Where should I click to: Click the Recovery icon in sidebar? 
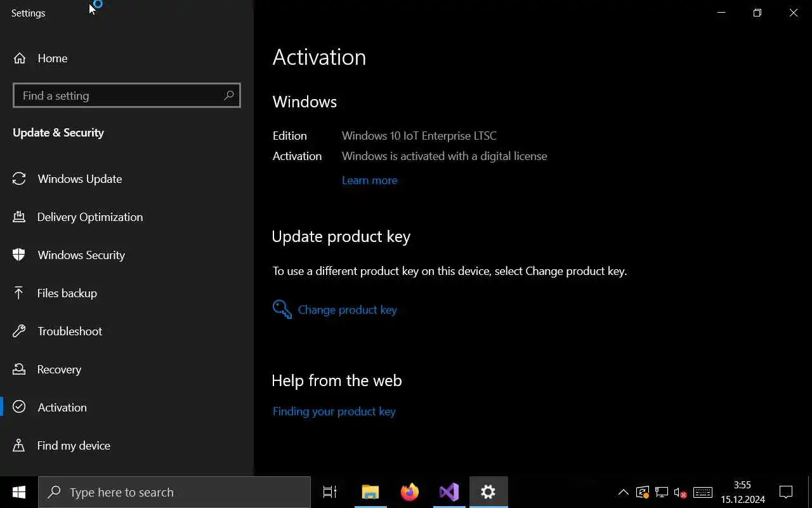point(19,370)
